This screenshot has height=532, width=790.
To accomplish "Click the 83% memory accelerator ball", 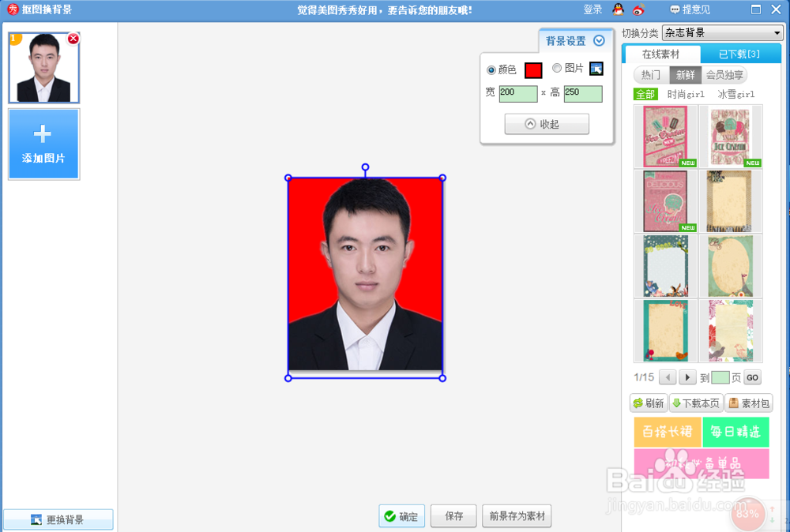I will pyautogui.click(x=747, y=513).
